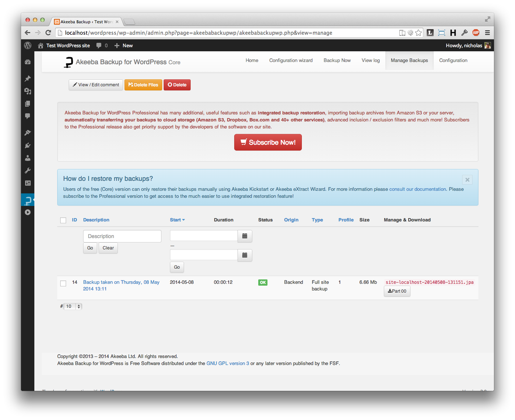This screenshot has width=515, height=420.
Task: Click the green OK status badge
Action: 263,283
